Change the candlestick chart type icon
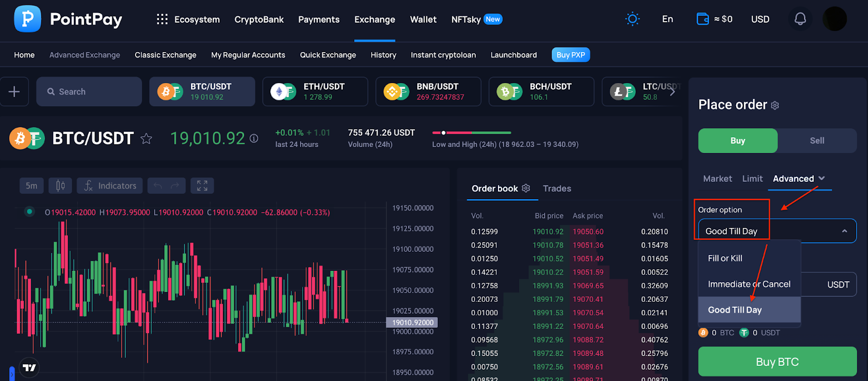868x381 pixels. tap(60, 186)
